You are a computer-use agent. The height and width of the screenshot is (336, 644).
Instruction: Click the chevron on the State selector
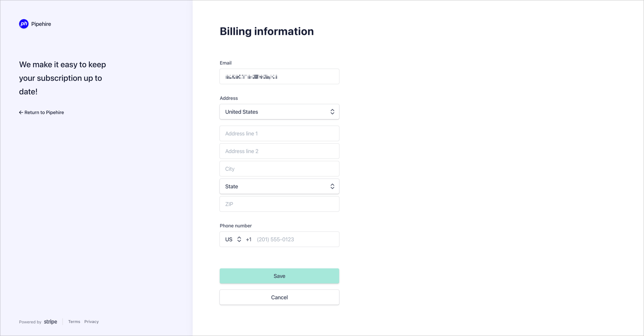[x=332, y=186]
